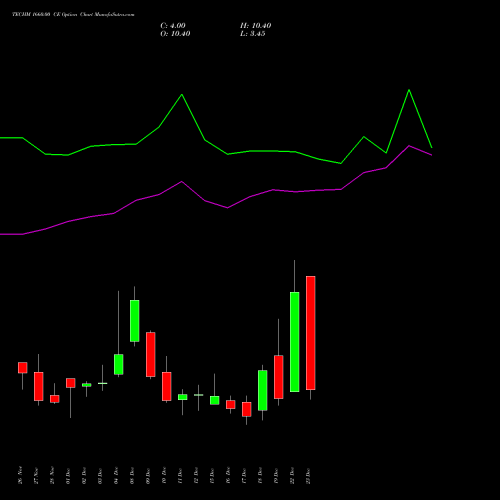The height and width of the screenshot is (500, 500).
Task: Select the close value 'C: 4.00'
Action: [173, 26]
